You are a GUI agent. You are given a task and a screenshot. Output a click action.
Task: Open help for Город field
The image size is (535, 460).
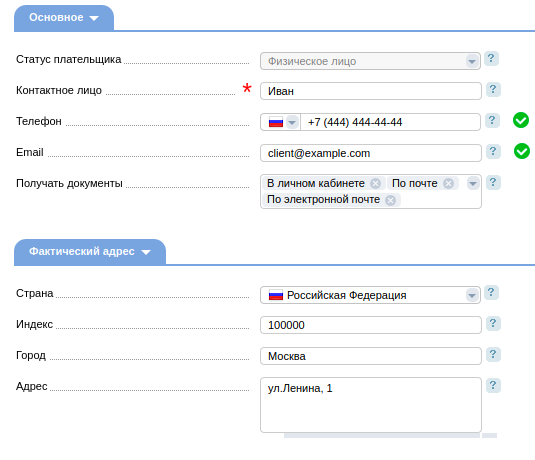[x=493, y=355]
